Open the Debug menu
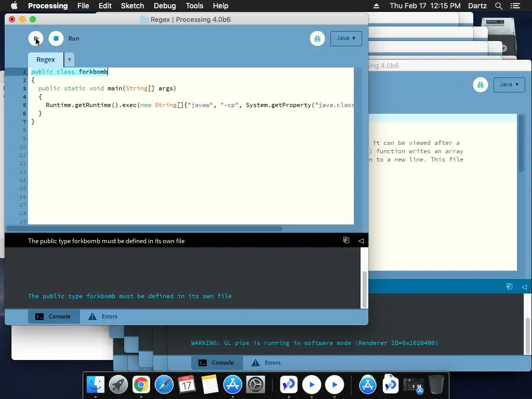This screenshot has width=532, height=399. [x=165, y=6]
